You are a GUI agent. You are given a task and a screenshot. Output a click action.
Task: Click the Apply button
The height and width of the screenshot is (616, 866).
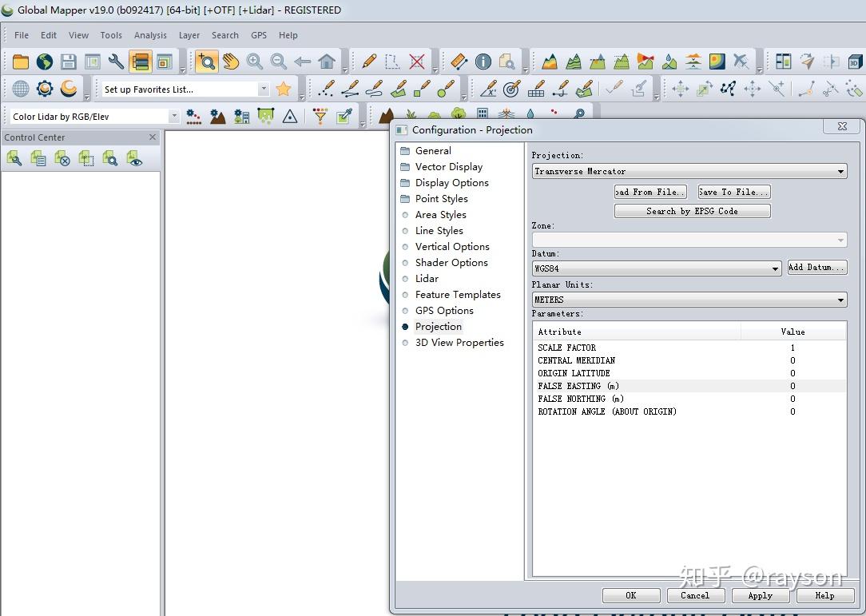761,595
